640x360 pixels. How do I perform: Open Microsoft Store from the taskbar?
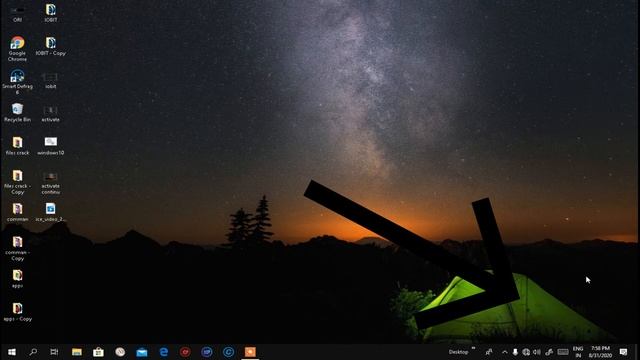point(98,352)
